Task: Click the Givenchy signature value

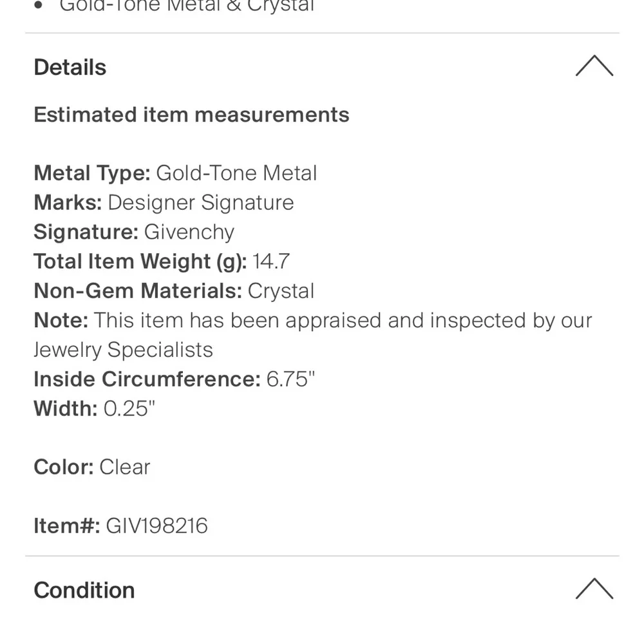Action: tap(189, 232)
